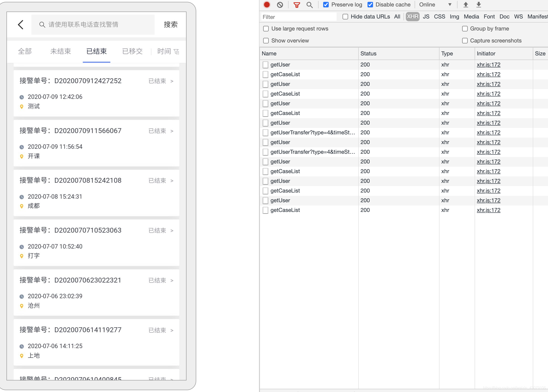The image size is (548, 392).
Task: Filter requests by Doc type
Action: [x=504, y=17]
